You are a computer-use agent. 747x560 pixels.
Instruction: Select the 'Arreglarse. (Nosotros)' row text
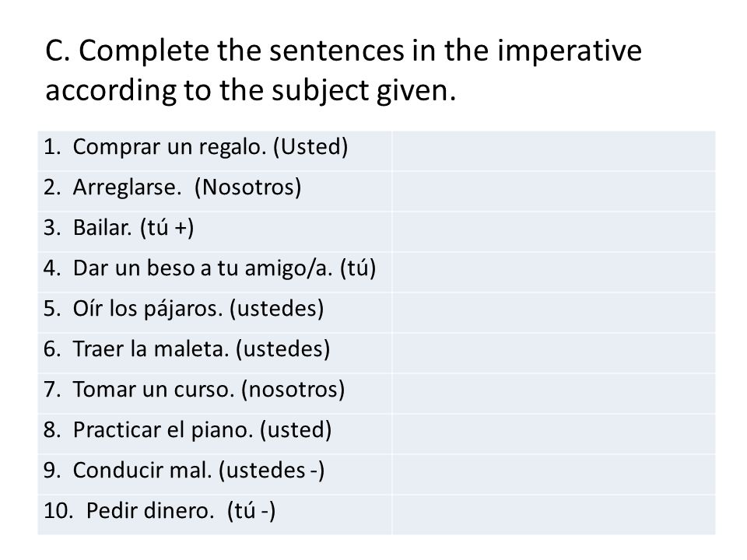[173, 187]
